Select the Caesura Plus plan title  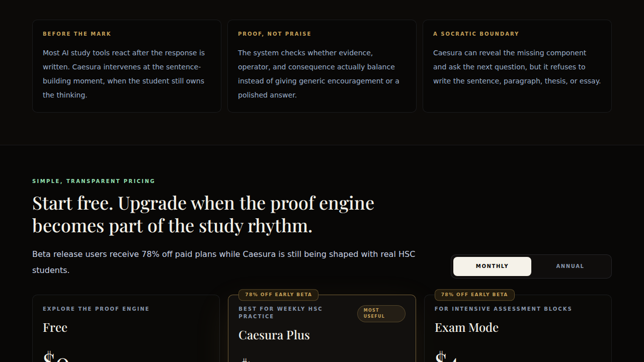[274, 335]
